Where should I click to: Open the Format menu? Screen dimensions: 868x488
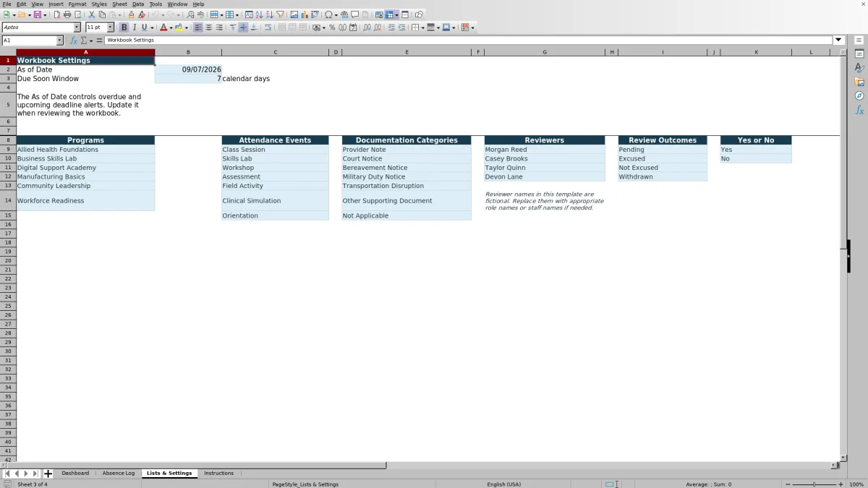point(77,4)
